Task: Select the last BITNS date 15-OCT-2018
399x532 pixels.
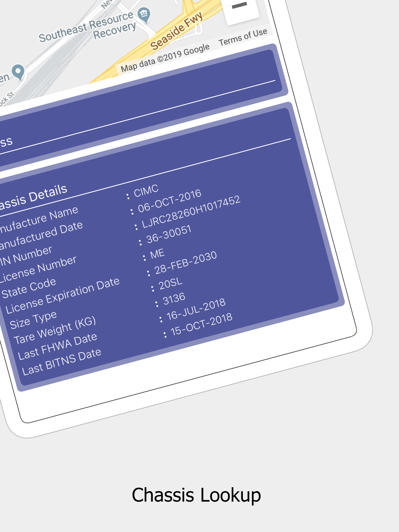Action: [x=201, y=324]
